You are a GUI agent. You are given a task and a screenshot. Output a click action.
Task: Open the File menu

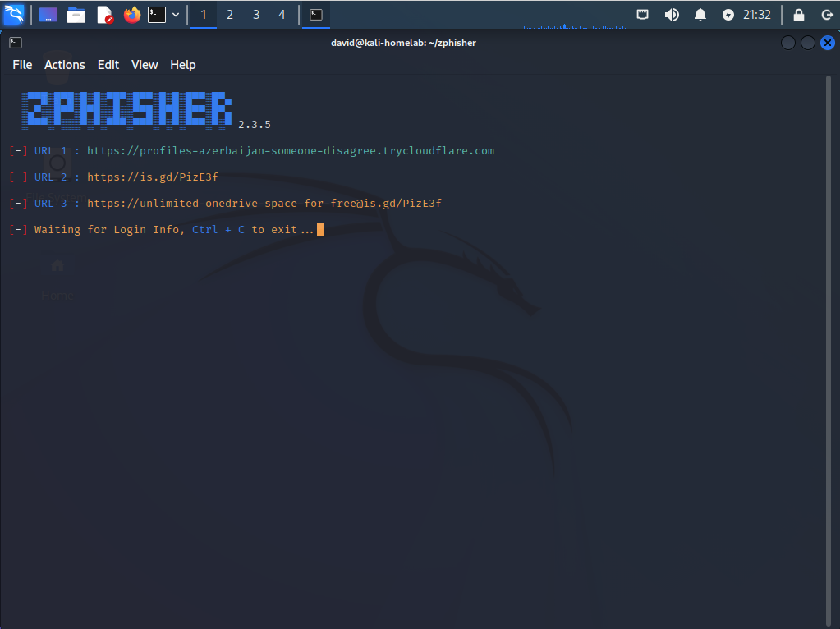point(22,65)
